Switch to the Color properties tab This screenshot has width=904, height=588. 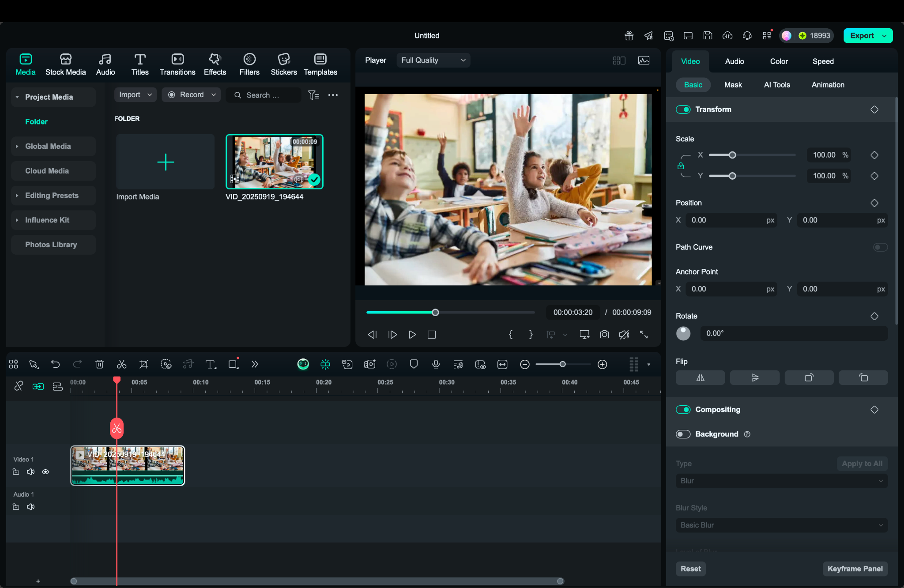pyautogui.click(x=779, y=61)
